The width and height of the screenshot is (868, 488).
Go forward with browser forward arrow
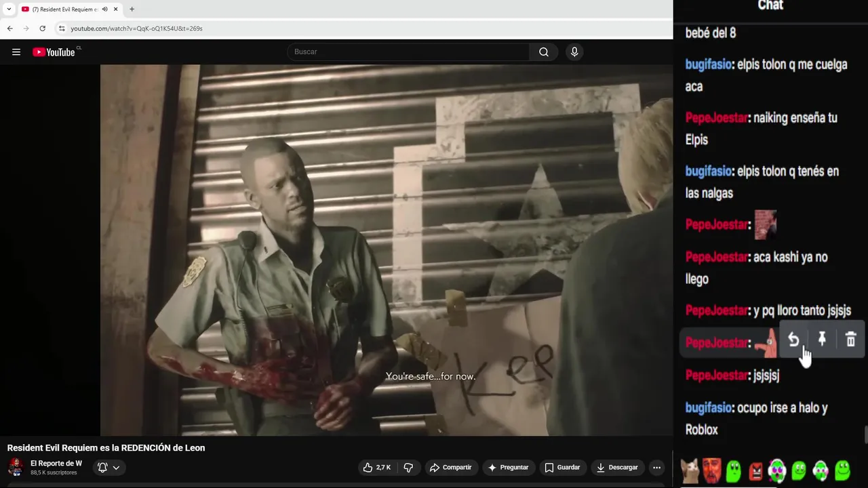coord(26,28)
